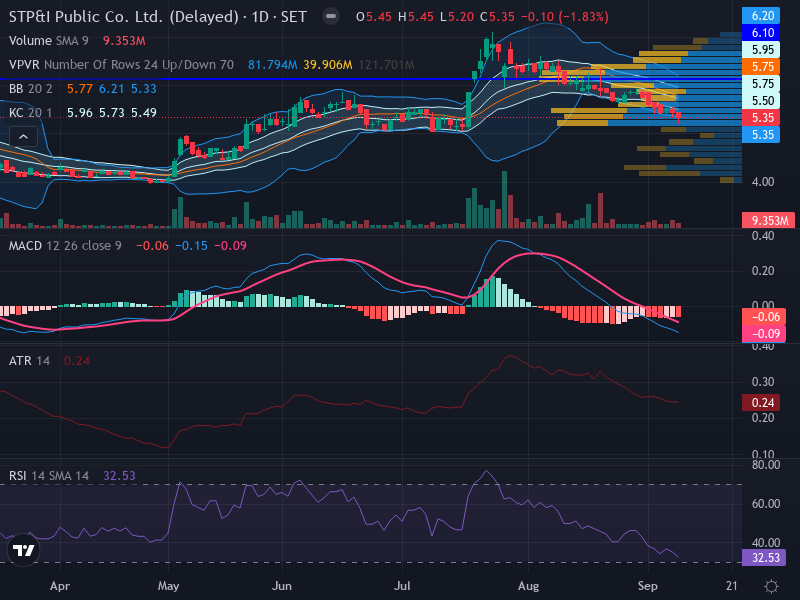800x600 pixels.
Task: Select the VPVR indicator legend
Action: [x=121, y=65]
